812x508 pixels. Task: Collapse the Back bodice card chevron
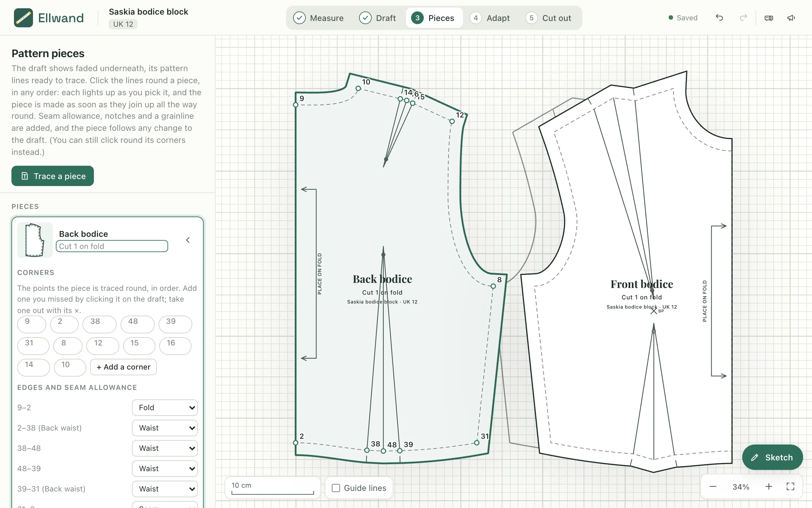(x=188, y=240)
